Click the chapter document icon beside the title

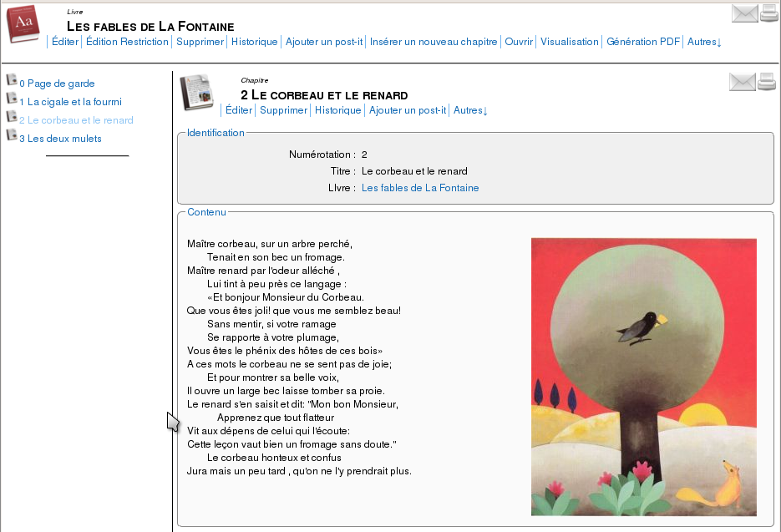197,92
